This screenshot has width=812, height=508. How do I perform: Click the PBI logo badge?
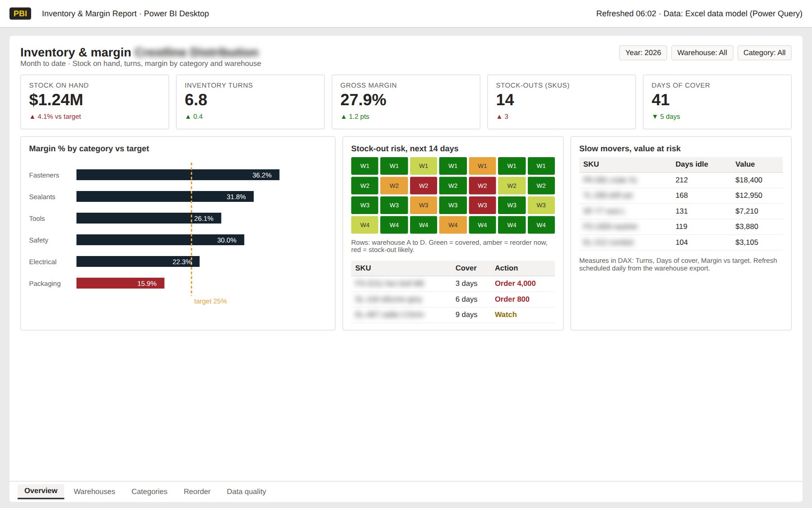click(x=20, y=14)
